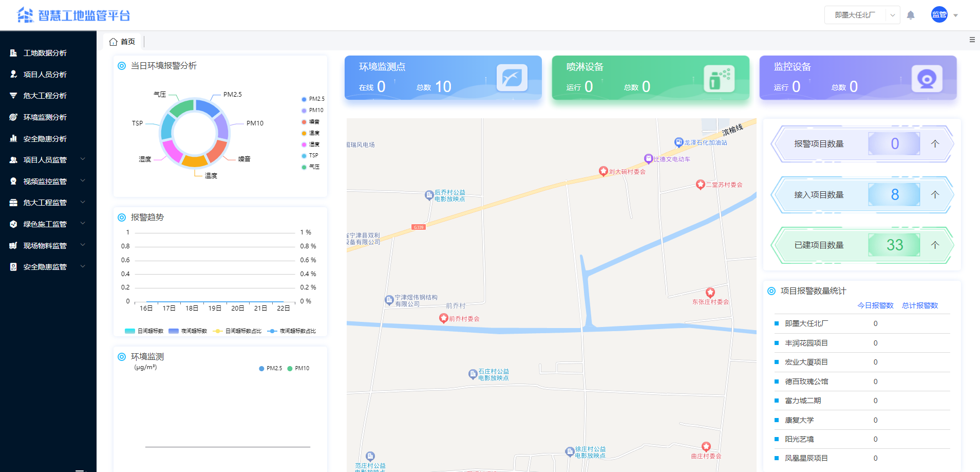The image size is (980, 472).
Task: Click the 今日报警数 link
Action: point(876,305)
